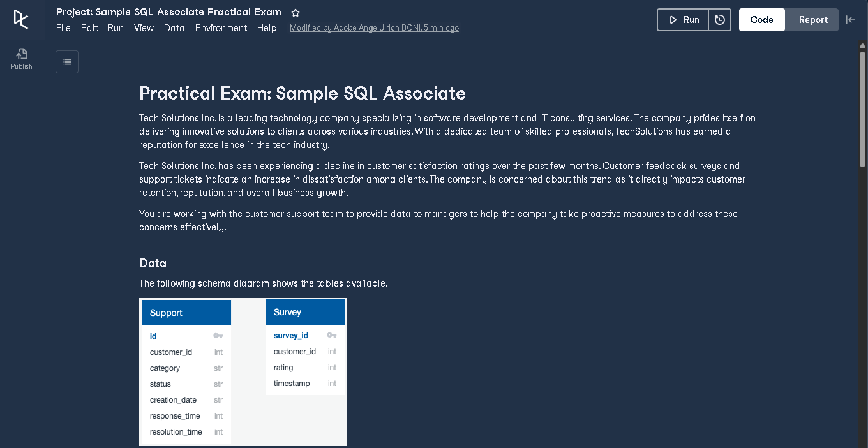Switch to the Report view
The width and height of the screenshot is (868, 448).
click(x=812, y=20)
